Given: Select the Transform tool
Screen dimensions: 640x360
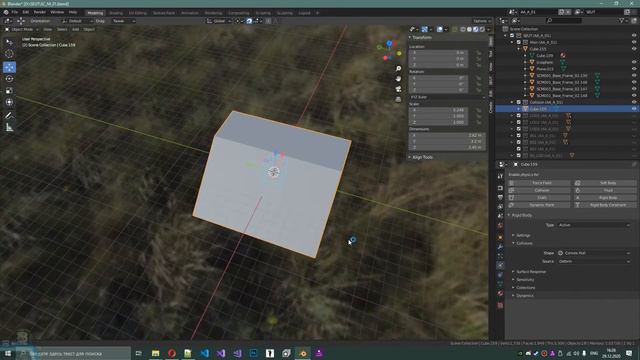Looking at the screenshot, I should (x=9, y=102).
